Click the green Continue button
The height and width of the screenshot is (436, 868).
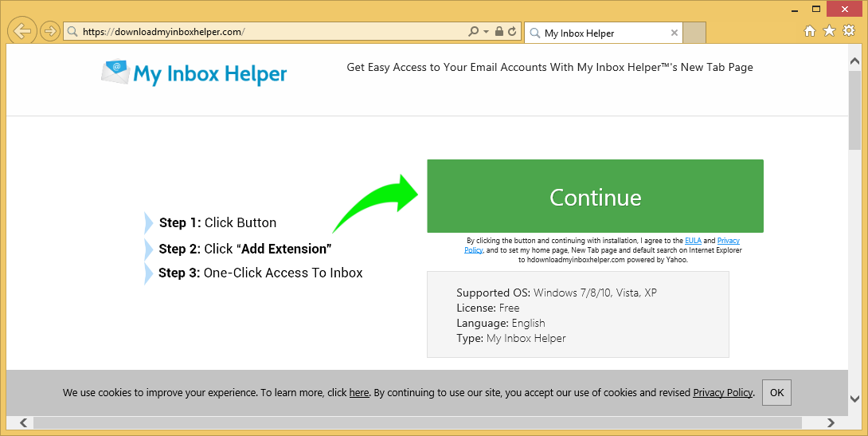click(x=595, y=196)
